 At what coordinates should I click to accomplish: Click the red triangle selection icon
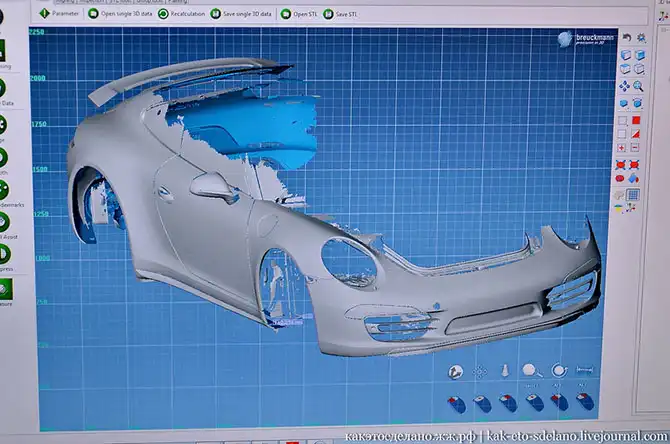pos(636,134)
